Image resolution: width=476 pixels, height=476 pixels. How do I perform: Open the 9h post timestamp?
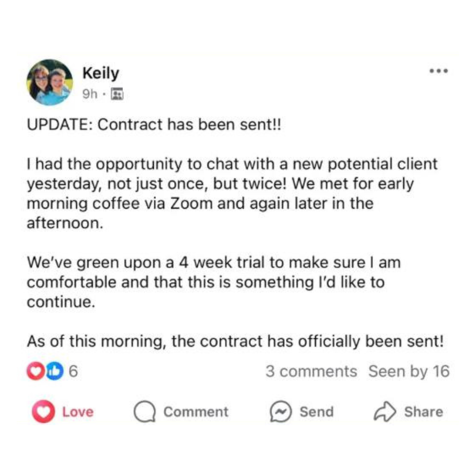90,94
